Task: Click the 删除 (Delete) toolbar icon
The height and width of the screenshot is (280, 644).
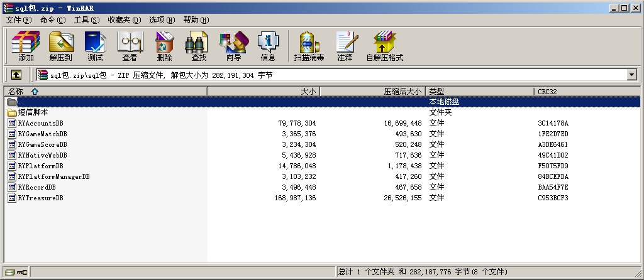Action: tap(164, 46)
